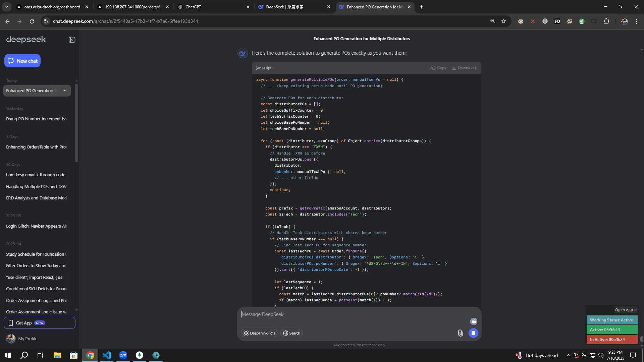Open Chrome profile avatar
Image resolution: width=644 pixels, height=362 pixels.
624,21
